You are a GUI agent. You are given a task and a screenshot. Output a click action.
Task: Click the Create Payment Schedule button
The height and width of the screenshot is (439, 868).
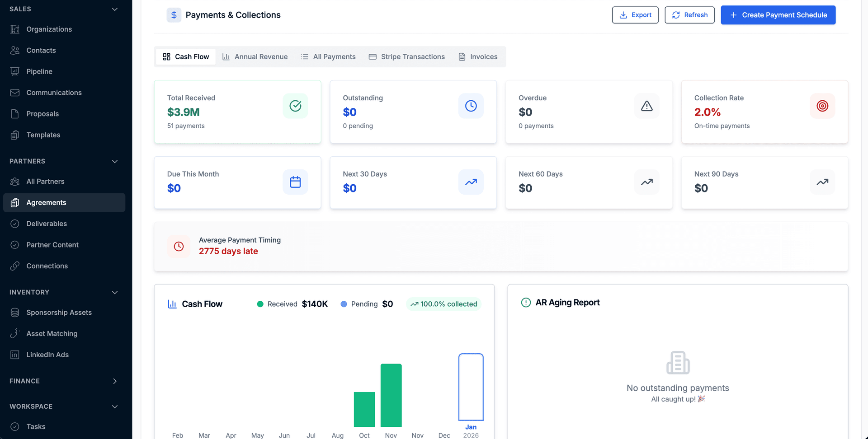tap(778, 15)
